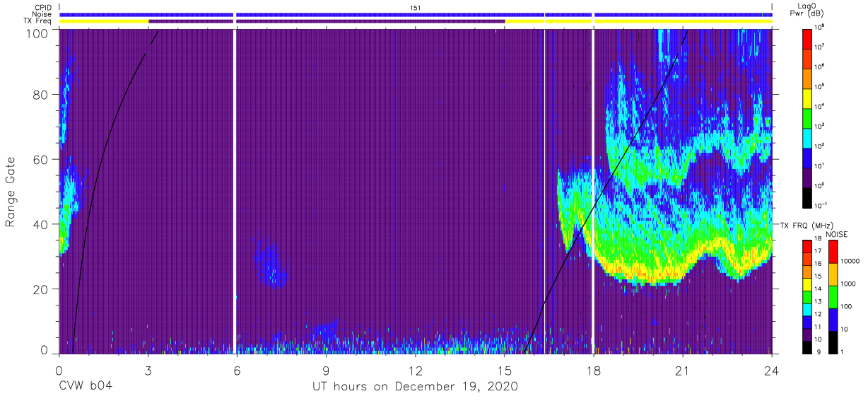868x401 pixels.
Task: Click the 10000 tick label on the NOISE colorbar
Action: pyautogui.click(x=850, y=262)
